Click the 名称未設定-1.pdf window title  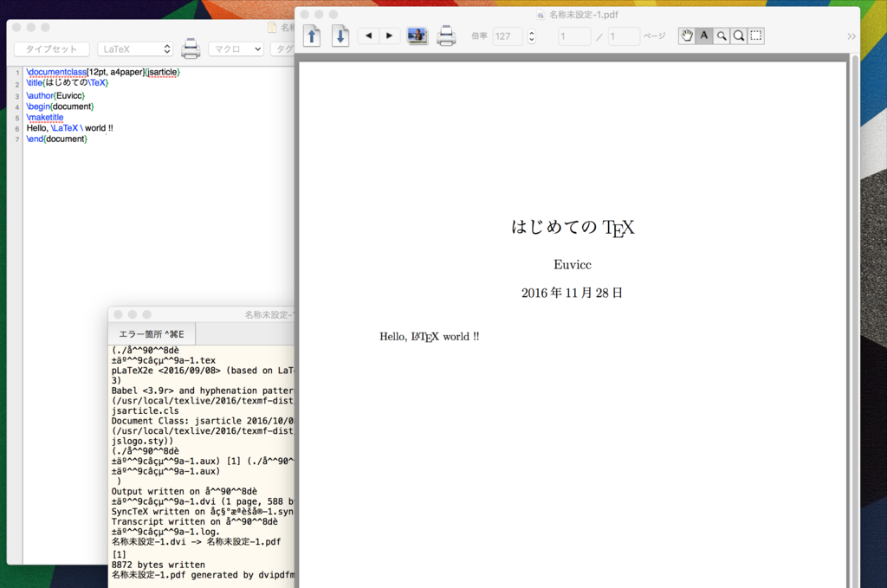(x=583, y=15)
